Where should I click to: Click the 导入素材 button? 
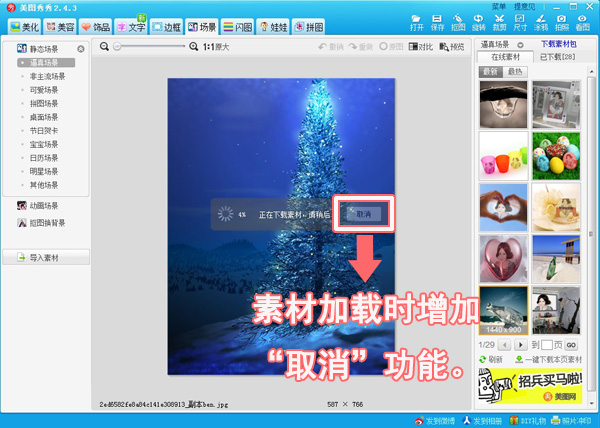point(45,258)
